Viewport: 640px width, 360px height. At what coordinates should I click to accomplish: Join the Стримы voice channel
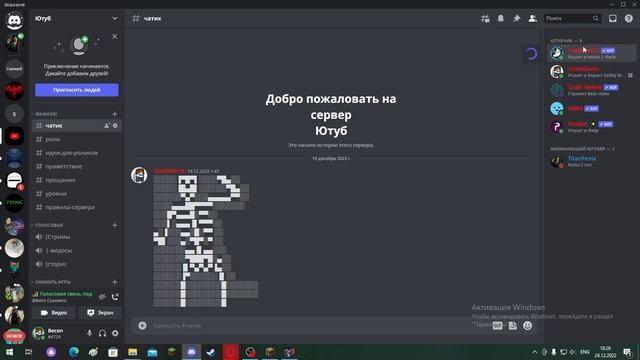(77, 237)
